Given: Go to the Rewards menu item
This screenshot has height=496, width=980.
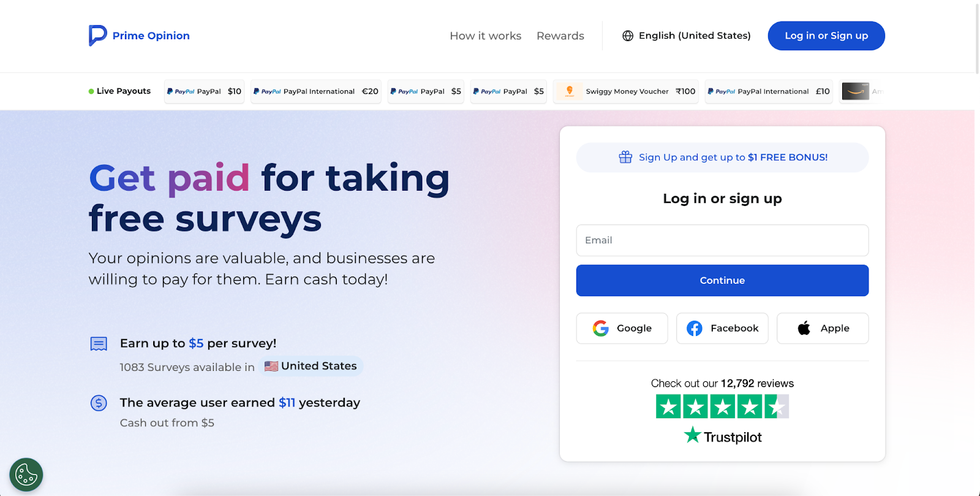Looking at the screenshot, I should coord(560,36).
